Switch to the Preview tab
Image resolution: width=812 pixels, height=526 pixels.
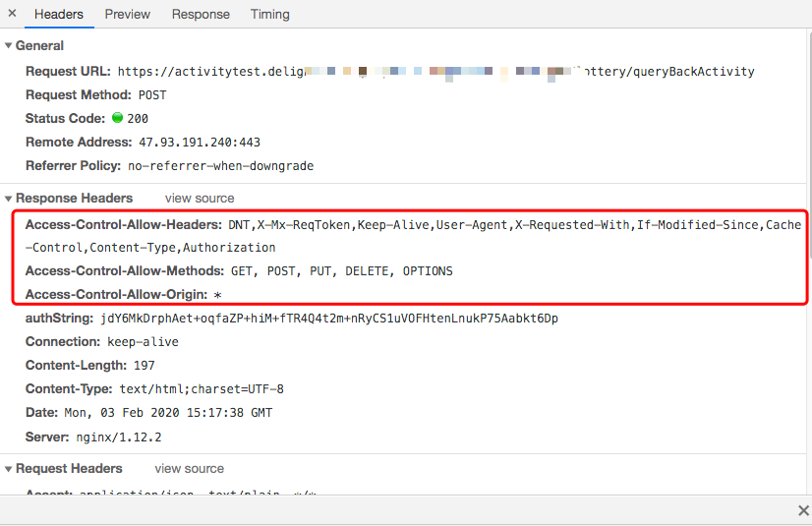point(128,15)
